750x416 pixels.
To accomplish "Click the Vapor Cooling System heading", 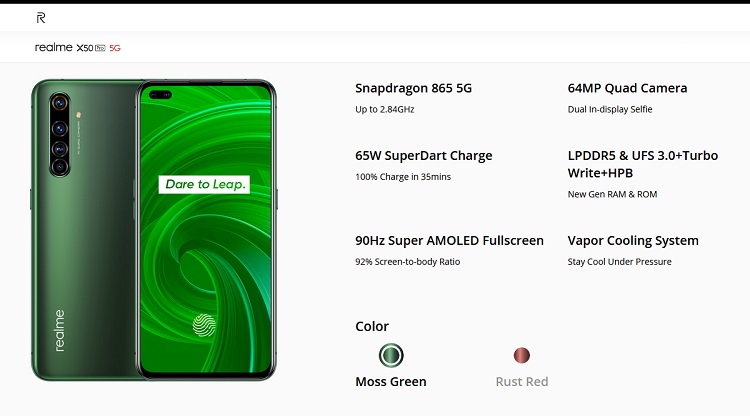I will point(633,241).
